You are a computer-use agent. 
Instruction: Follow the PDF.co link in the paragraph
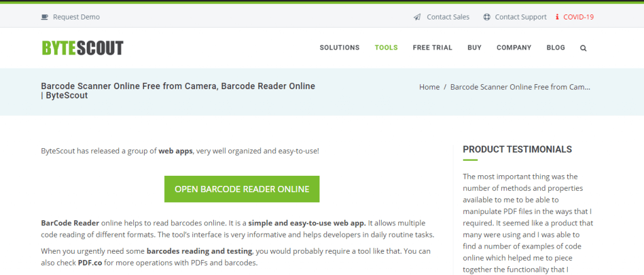click(90, 262)
